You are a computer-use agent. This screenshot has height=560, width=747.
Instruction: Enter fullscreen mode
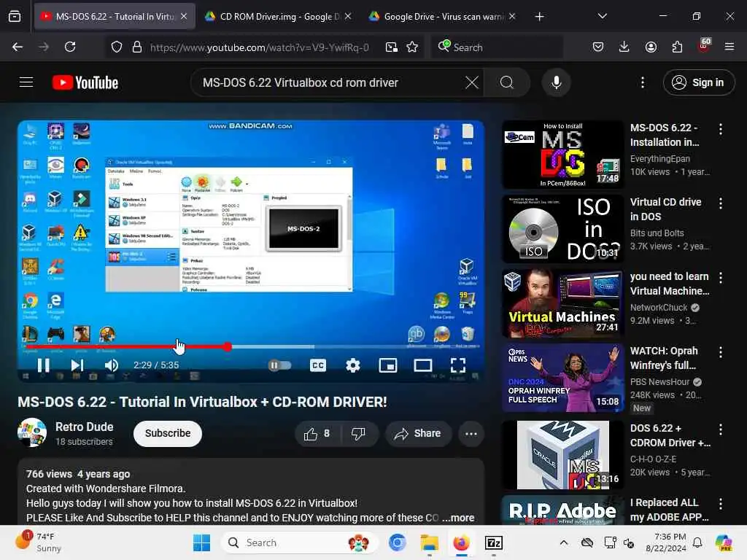pos(458,365)
